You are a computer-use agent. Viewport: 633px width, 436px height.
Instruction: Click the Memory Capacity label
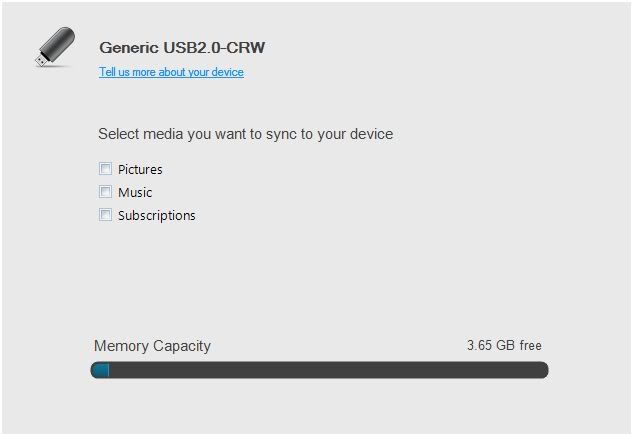[x=152, y=346]
